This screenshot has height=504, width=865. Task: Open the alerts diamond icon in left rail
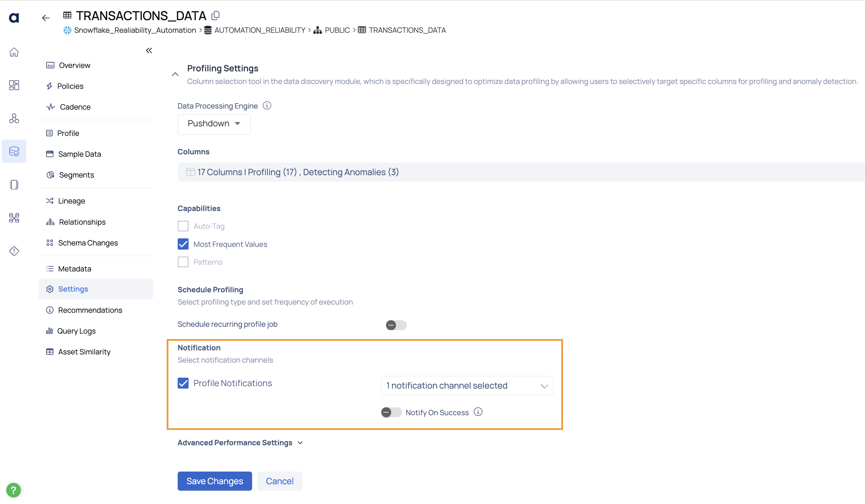[14, 251]
